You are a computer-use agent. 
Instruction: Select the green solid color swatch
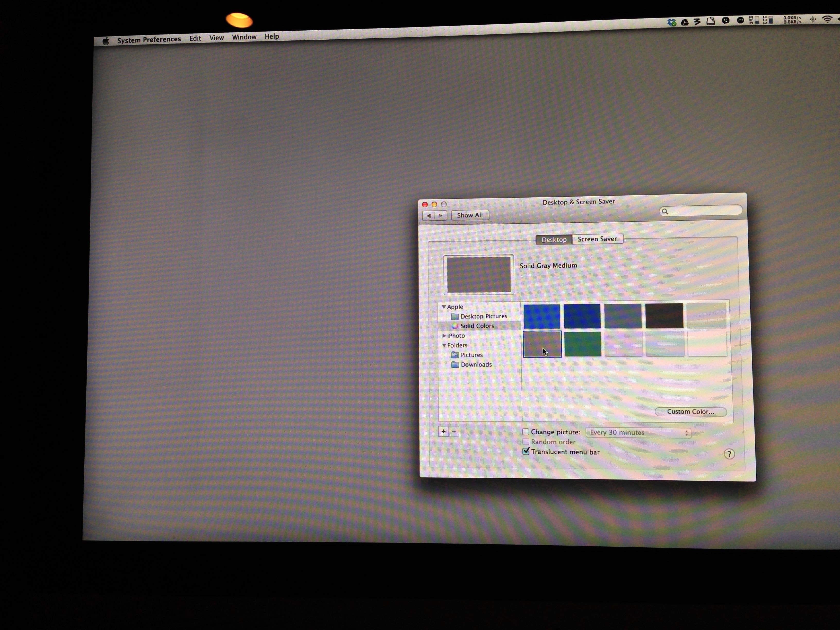click(x=583, y=344)
